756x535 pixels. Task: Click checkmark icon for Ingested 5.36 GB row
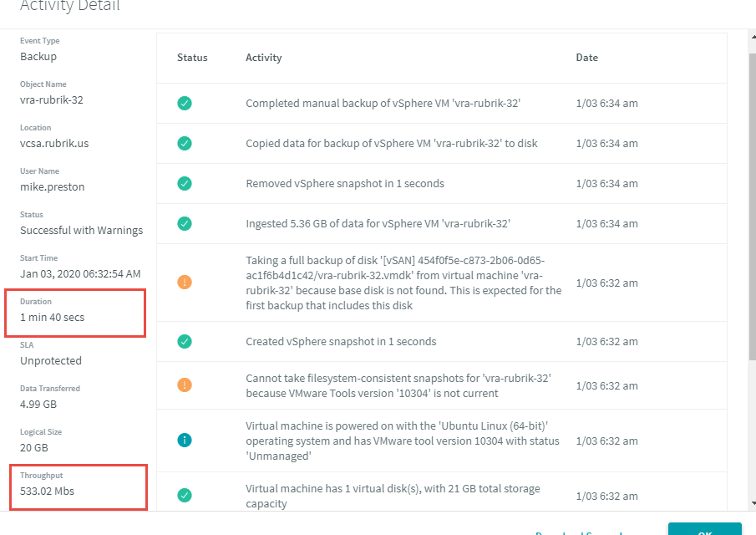(184, 223)
